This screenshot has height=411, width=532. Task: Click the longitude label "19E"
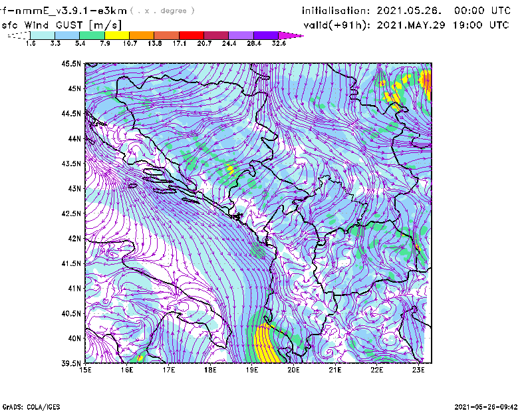point(252,370)
